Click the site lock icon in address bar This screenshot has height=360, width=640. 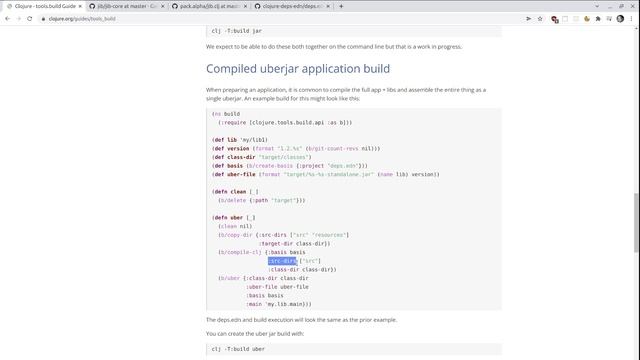(x=43, y=19)
